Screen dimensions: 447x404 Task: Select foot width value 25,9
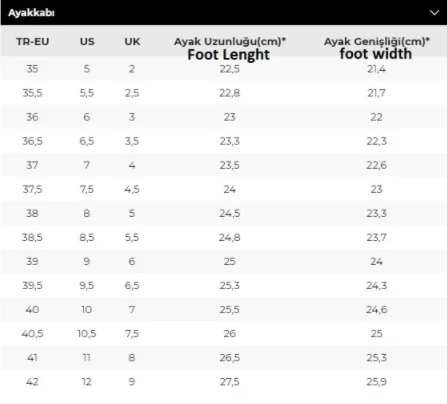click(x=377, y=382)
